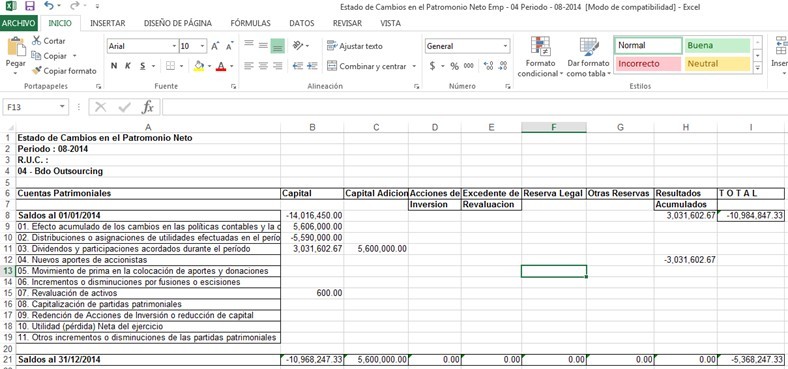Click the Undo arrow icon
The width and height of the screenshot is (788, 369).
pos(49,7)
